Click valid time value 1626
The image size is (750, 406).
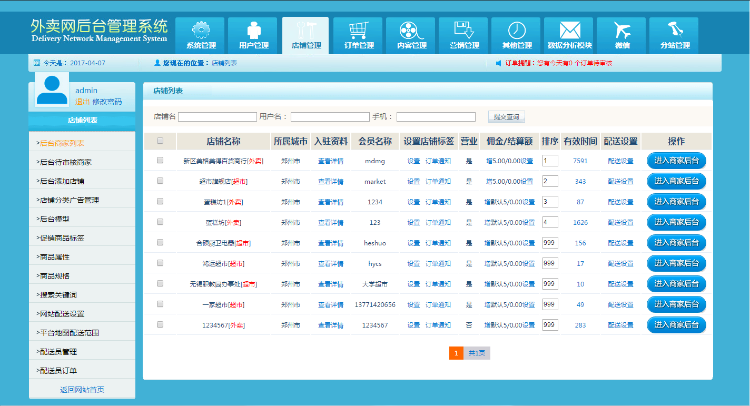click(580, 222)
